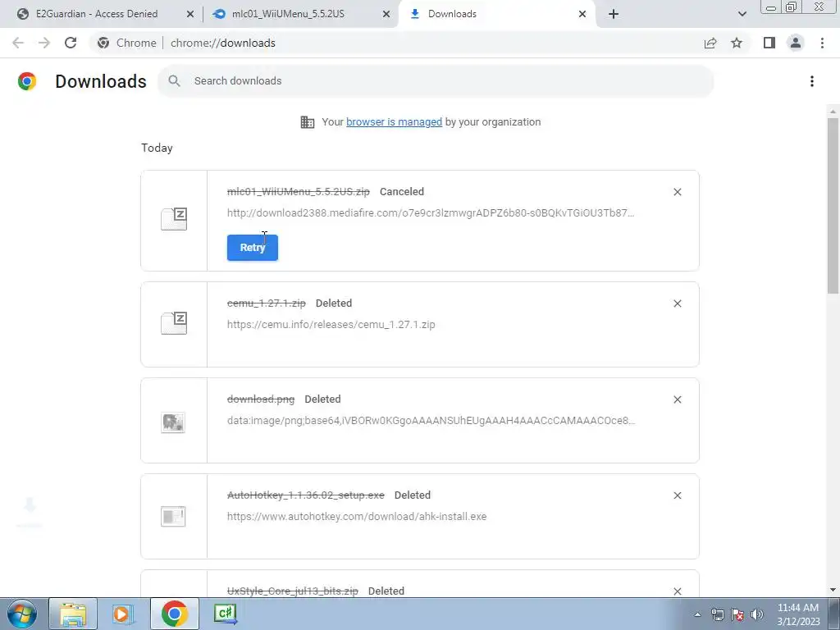This screenshot has width=840, height=630.
Task: Click the magnifier icon in search downloads
Action: (x=174, y=81)
